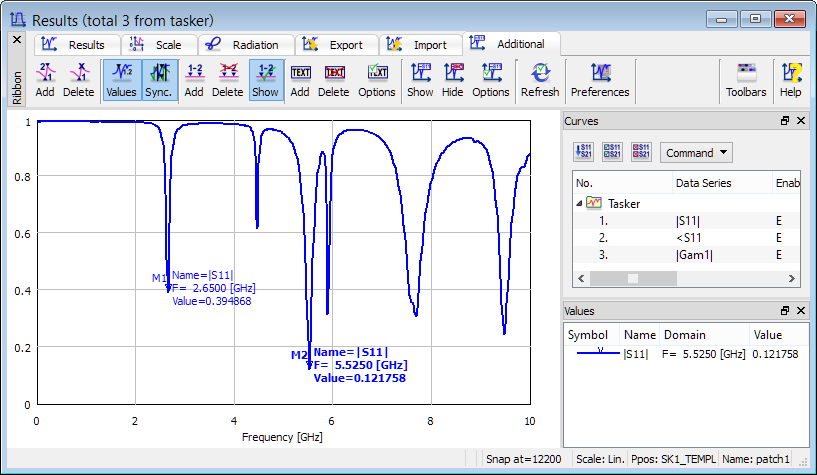The image size is (817, 475).
Task: Click the Hide legend icon
Action: [x=453, y=79]
